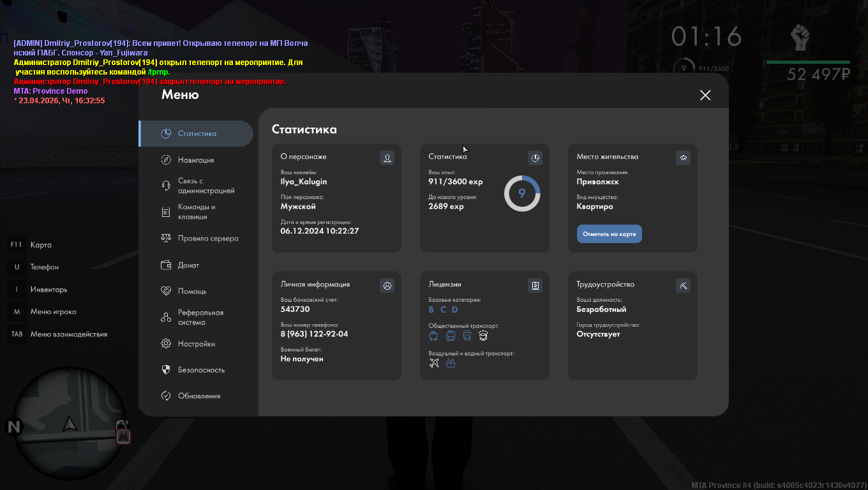Click the house icon in Место жительства card
This screenshot has width=868, height=490.
coord(683,158)
